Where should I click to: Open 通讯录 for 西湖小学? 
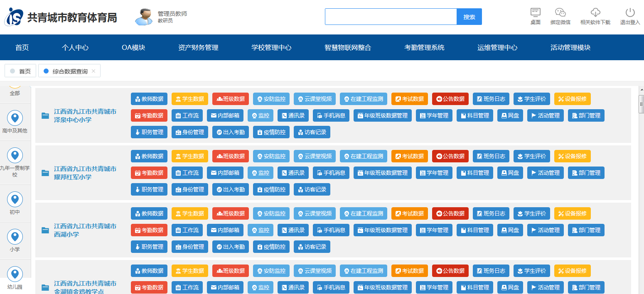pos(293,230)
